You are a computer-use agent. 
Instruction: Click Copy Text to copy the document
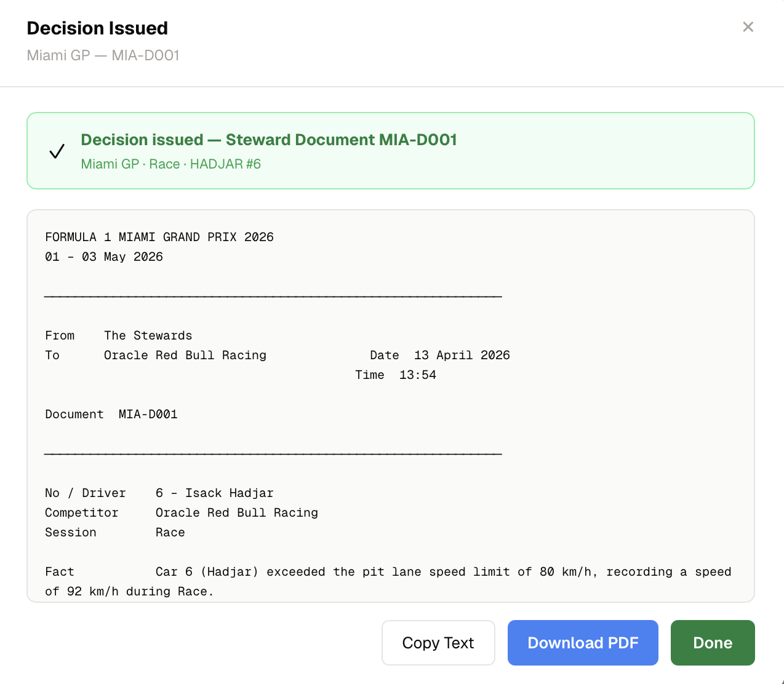pyautogui.click(x=438, y=642)
